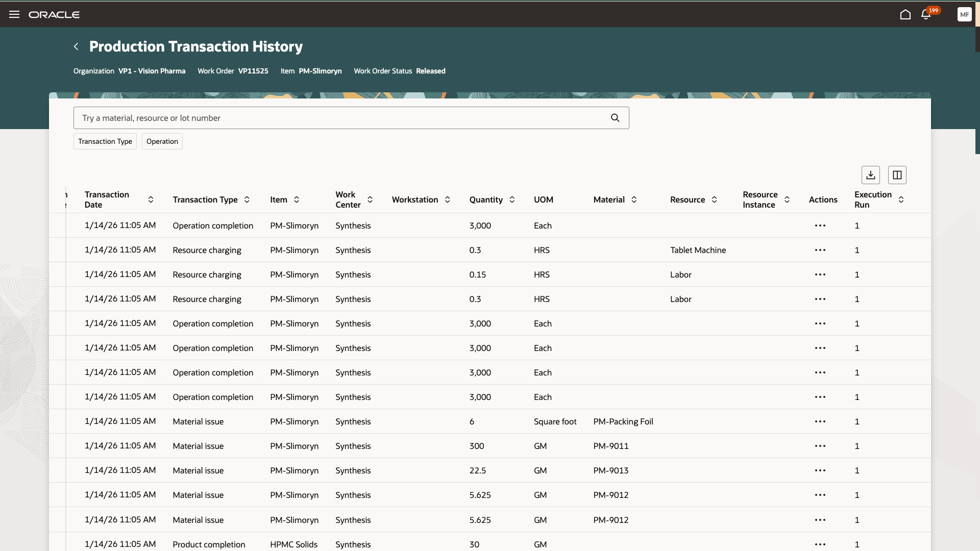The width and height of the screenshot is (980, 551).
Task: Sort the table by Resource column
Action: tap(715, 199)
